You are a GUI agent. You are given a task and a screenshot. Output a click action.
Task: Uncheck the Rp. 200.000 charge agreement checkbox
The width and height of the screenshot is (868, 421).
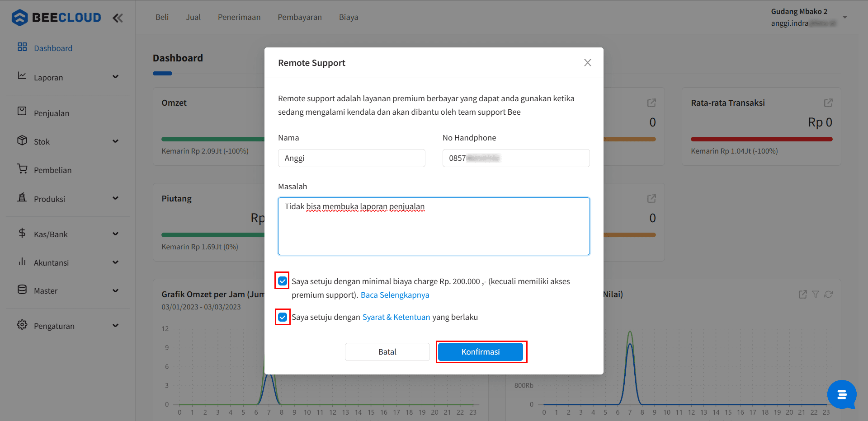click(283, 281)
